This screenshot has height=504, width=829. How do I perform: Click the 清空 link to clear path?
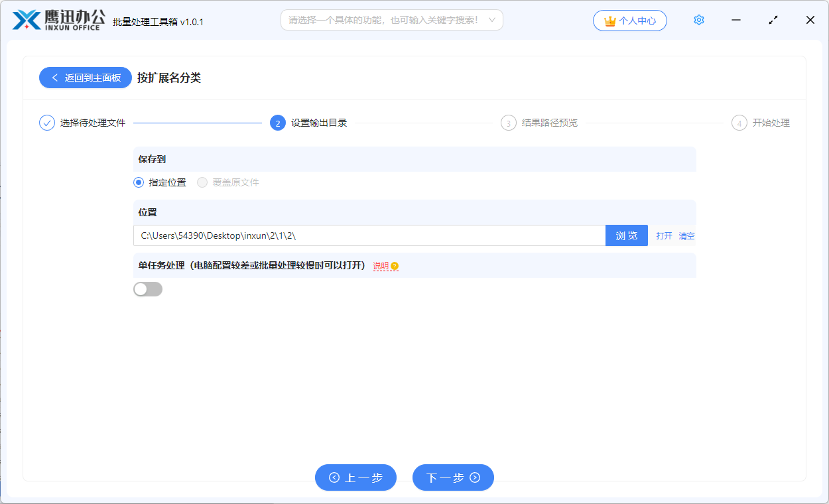pyautogui.click(x=686, y=235)
